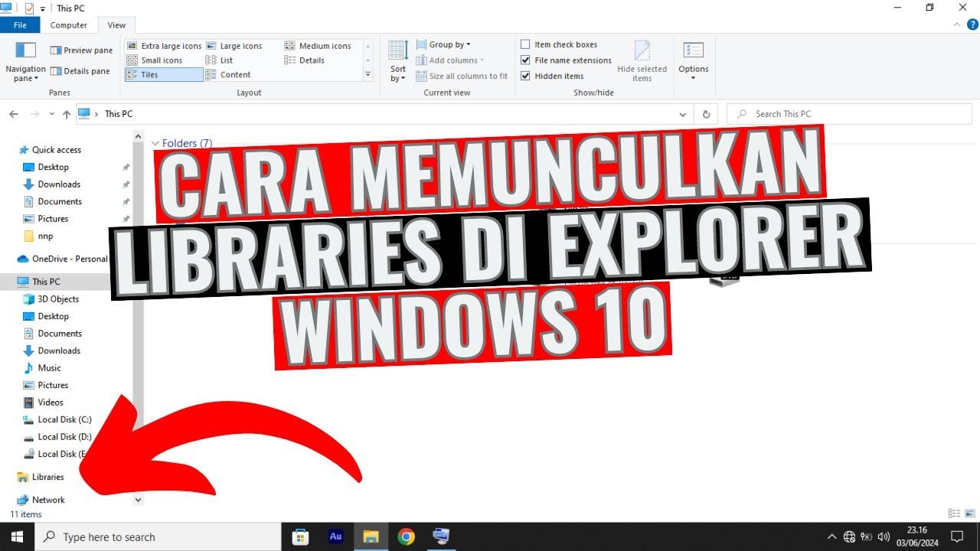
Task: Expand the address bar history dropdown
Action: 683,114
